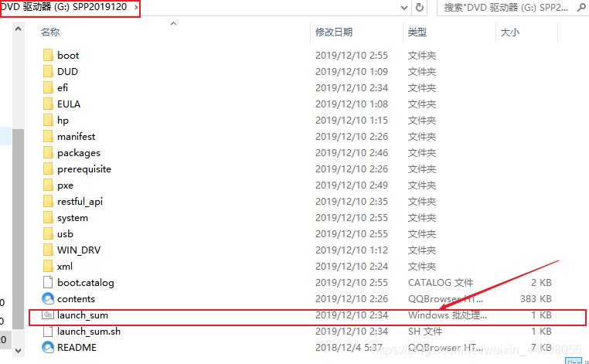Click the navigation pane scroll up arrow
589x364 pixels.
18,29
